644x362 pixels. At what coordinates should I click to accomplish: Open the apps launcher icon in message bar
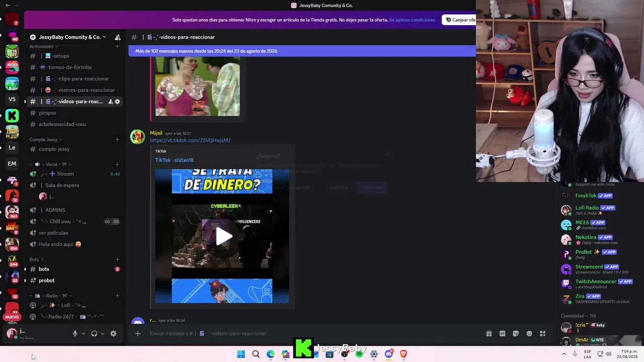(542, 333)
